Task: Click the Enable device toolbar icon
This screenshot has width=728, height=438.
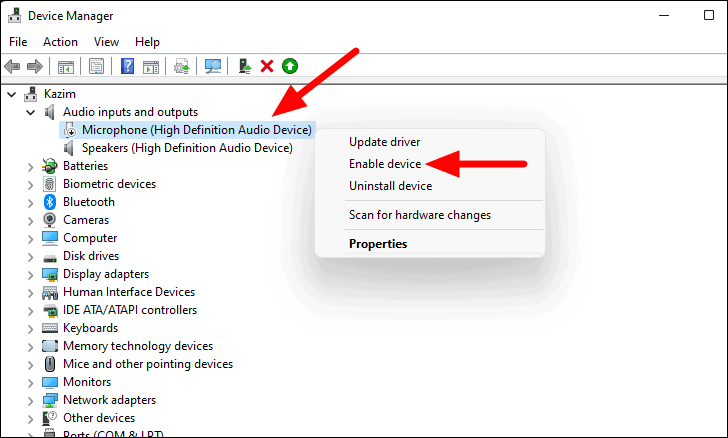Action: coord(245,66)
